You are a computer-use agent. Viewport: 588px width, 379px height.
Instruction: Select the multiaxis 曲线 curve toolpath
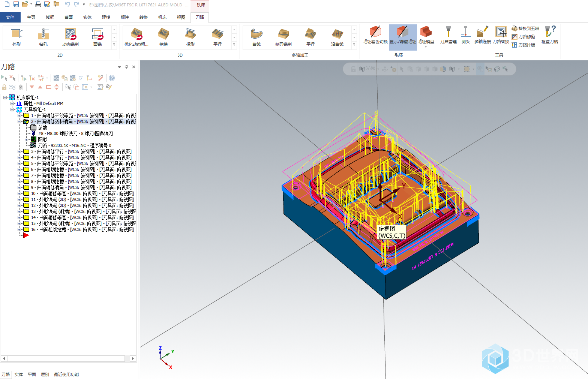point(256,37)
